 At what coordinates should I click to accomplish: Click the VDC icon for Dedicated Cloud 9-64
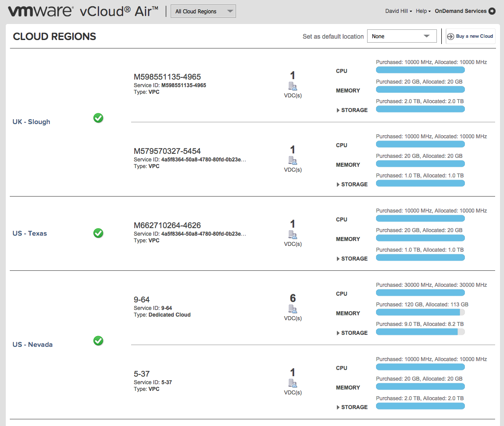pos(292,309)
